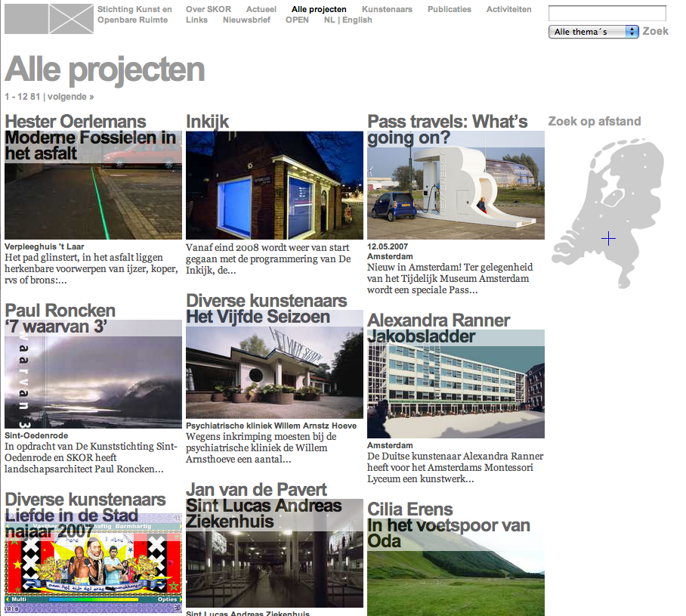This screenshot has height=616, width=686.
Task: Select the Pass travels project image
Action: [x=456, y=193]
